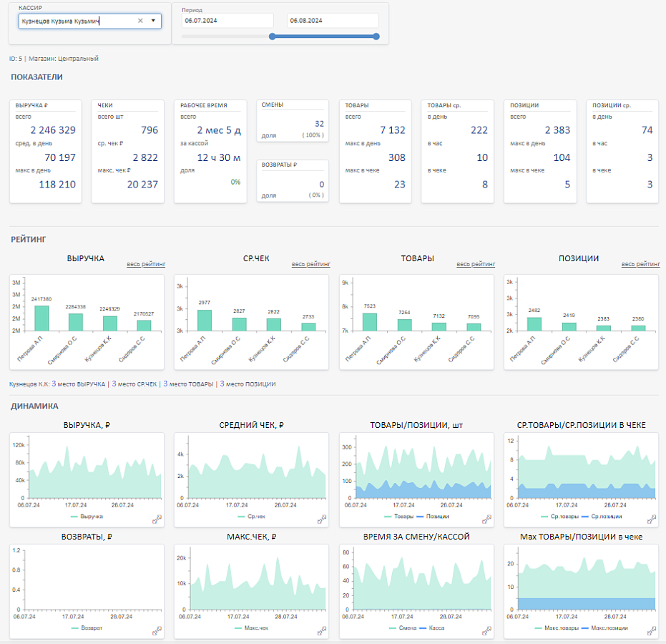Toggle the Макс.позиции legend series

tap(605, 628)
